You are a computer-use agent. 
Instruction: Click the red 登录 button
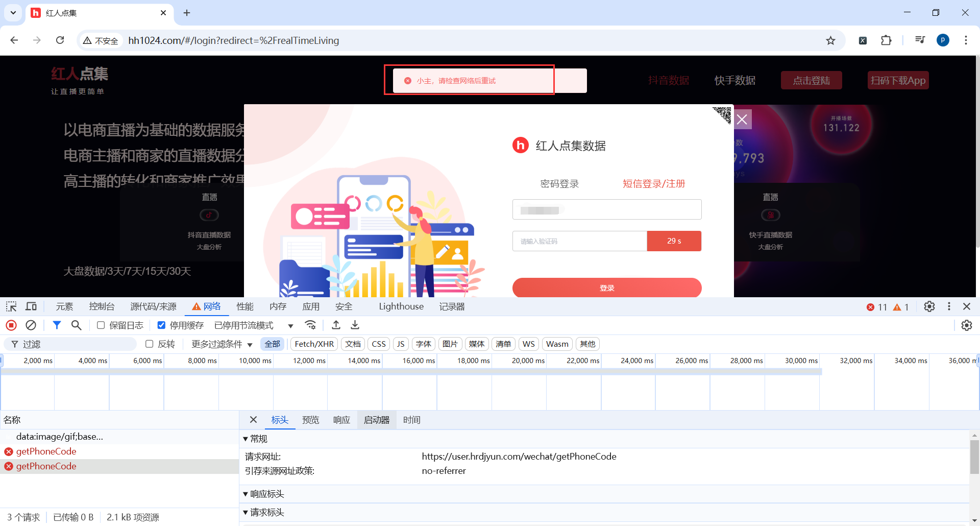[607, 288]
